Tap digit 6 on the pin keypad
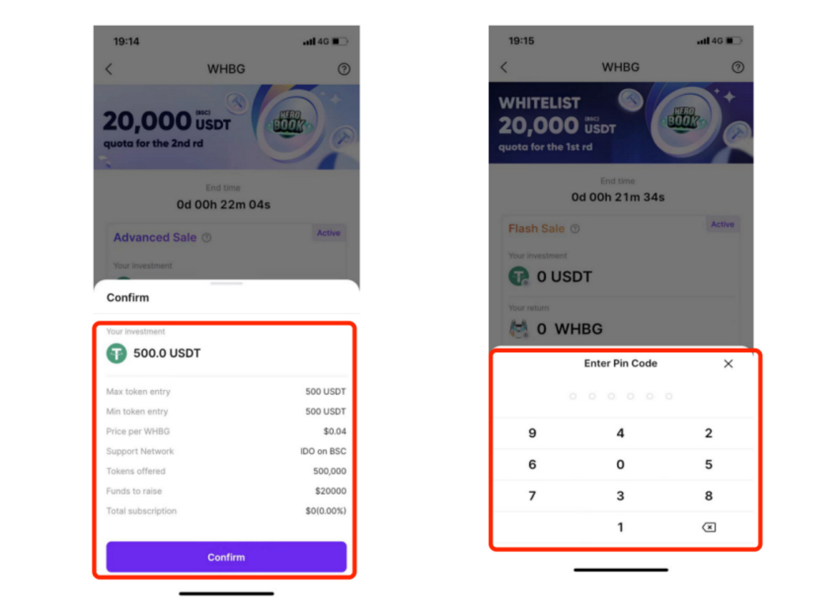 click(x=532, y=464)
